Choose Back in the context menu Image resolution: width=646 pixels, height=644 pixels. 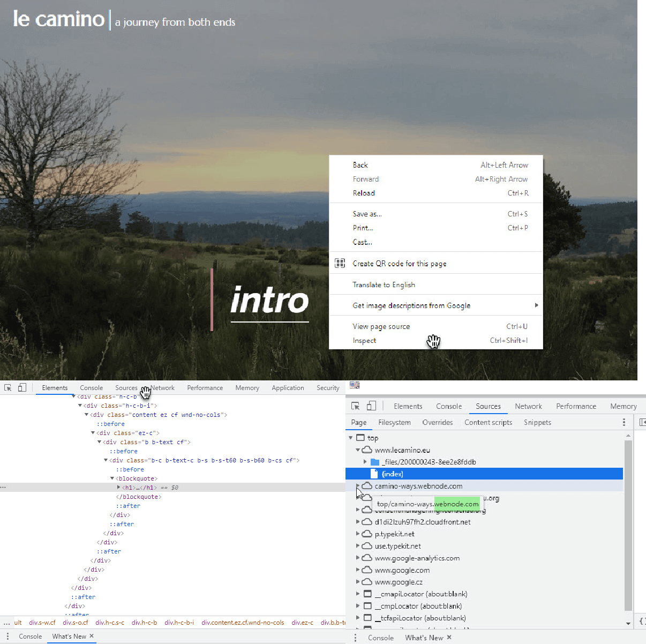[436, 165]
